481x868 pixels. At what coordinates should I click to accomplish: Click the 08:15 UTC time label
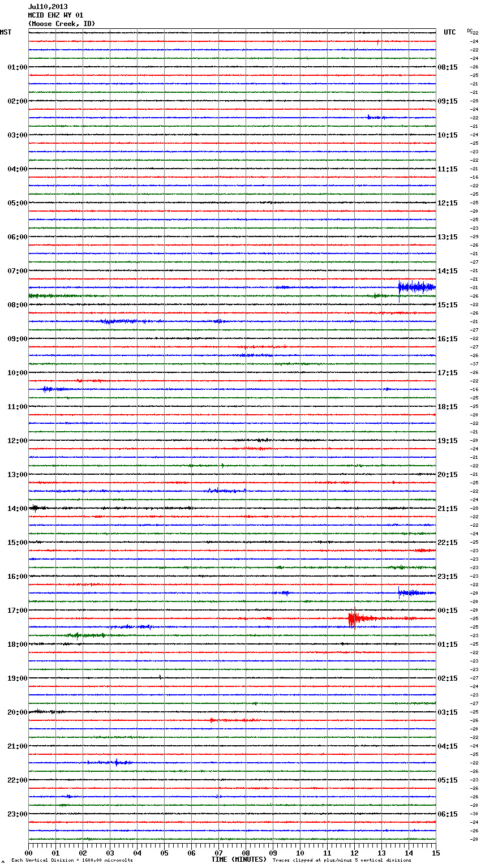448,67
